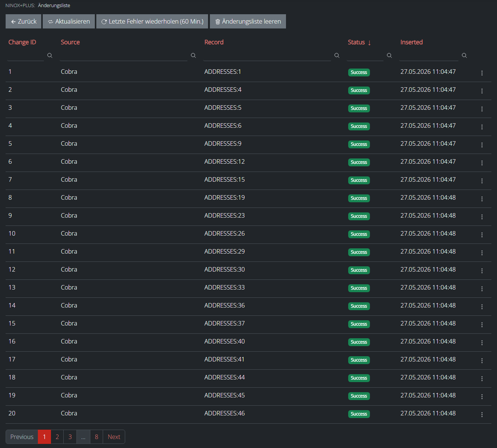Click the Previous pagination button
This screenshot has width=497, height=448.
click(x=22, y=437)
